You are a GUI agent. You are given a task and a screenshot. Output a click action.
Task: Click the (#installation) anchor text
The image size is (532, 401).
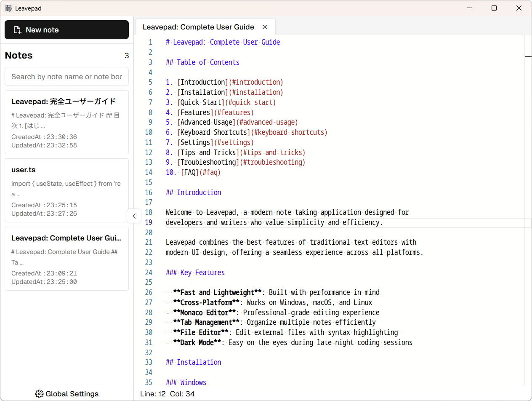(x=256, y=92)
